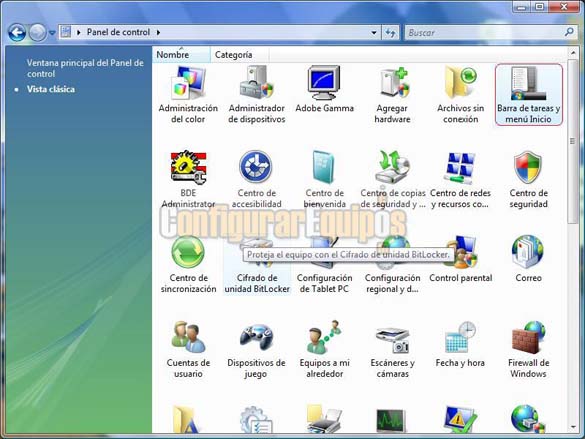Open Configuración regional y de idioma
The height and width of the screenshot is (439, 585).
[392, 264]
